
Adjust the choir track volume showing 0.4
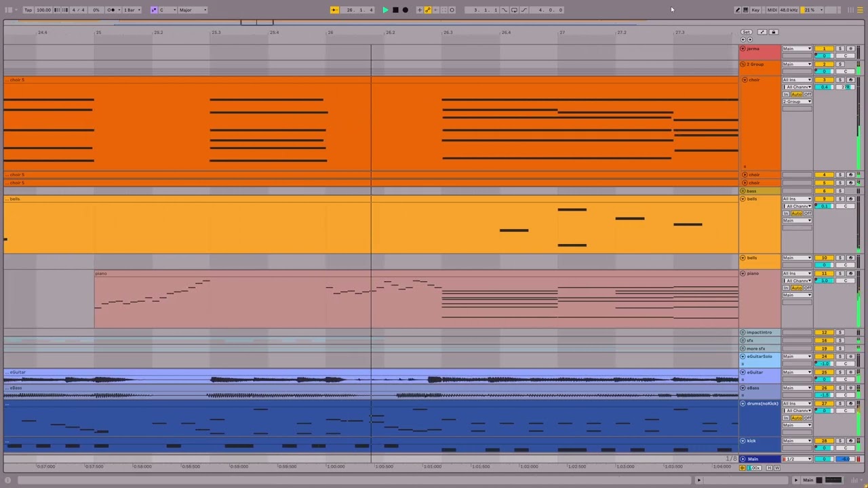tap(824, 87)
